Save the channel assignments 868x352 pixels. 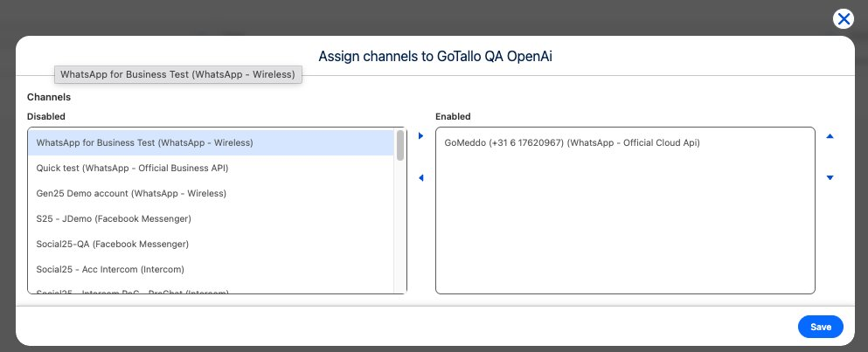821,327
